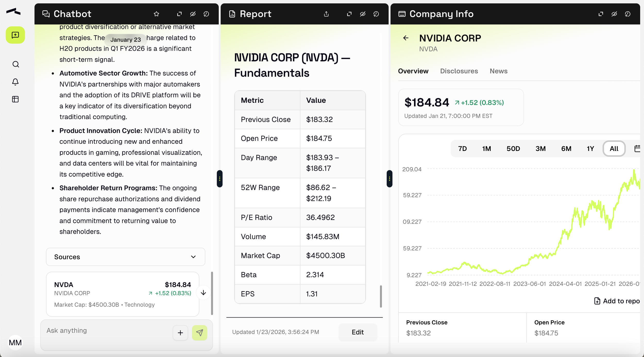Click the divider handle between Chatbot and Report
The width and height of the screenshot is (644, 357).
[x=219, y=178]
